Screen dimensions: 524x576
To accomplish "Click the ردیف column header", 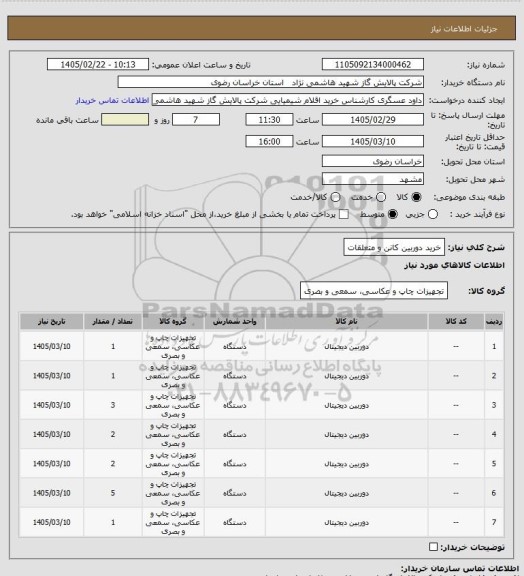I will click(494, 321).
